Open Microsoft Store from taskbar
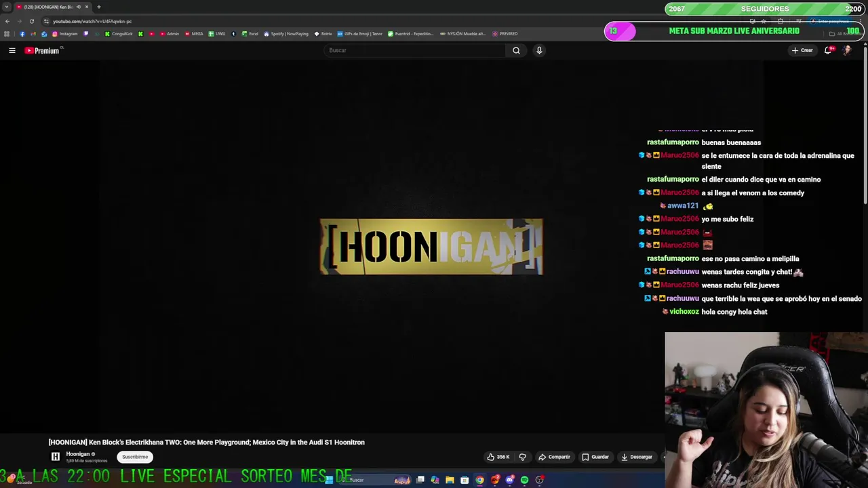The height and width of the screenshot is (488, 868). (465, 480)
